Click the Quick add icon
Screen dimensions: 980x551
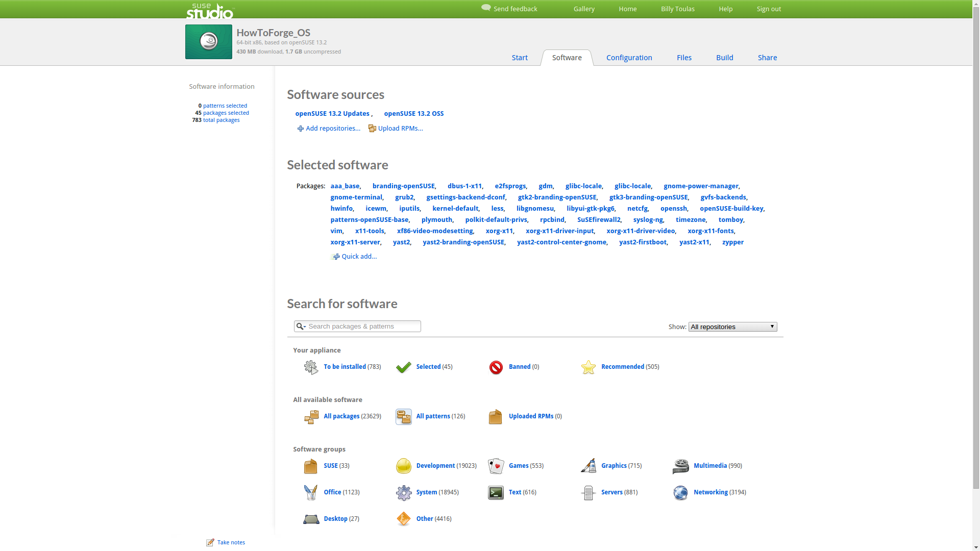coord(335,257)
